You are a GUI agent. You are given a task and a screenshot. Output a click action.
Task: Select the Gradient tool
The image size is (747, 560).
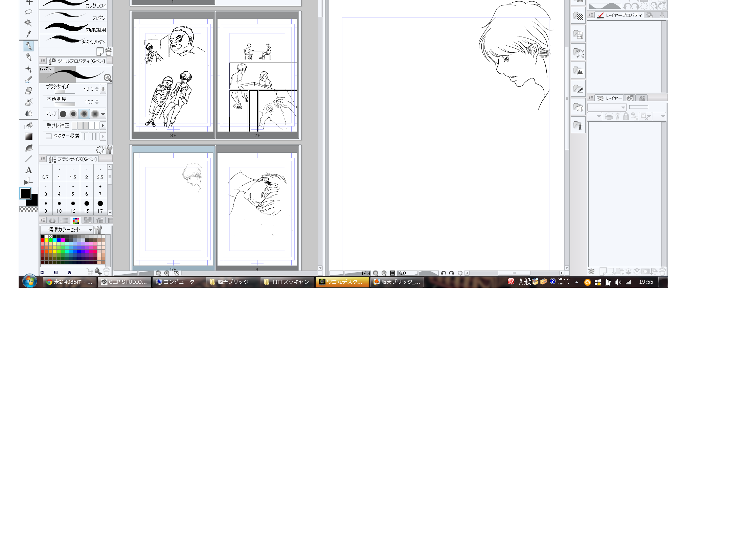click(x=29, y=137)
